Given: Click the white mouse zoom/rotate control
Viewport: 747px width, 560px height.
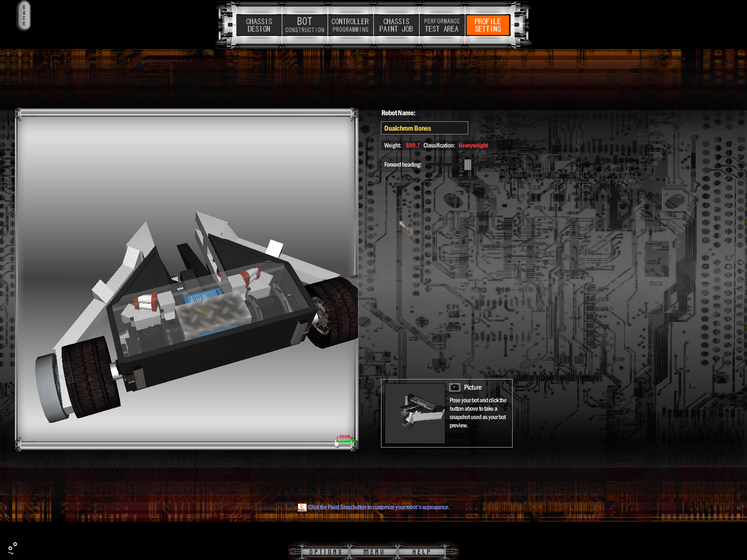Looking at the screenshot, I should [x=337, y=443].
